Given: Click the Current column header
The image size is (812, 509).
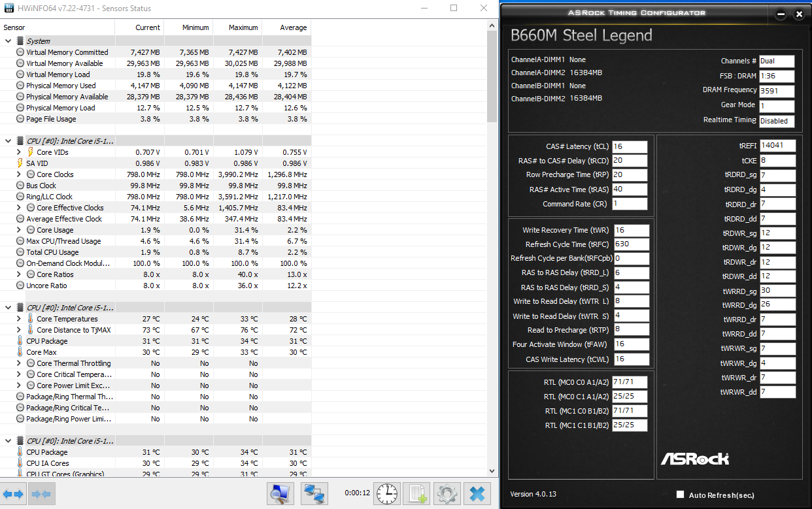Looking at the screenshot, I should [139, 27].
